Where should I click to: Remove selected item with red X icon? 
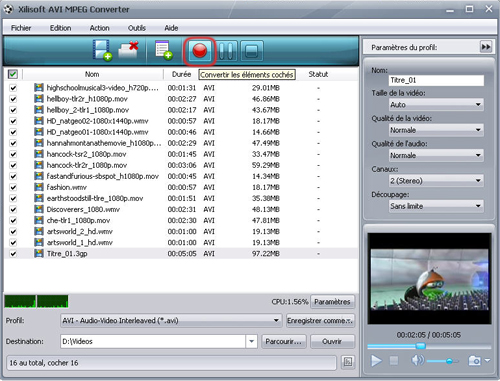pos(129,50)
